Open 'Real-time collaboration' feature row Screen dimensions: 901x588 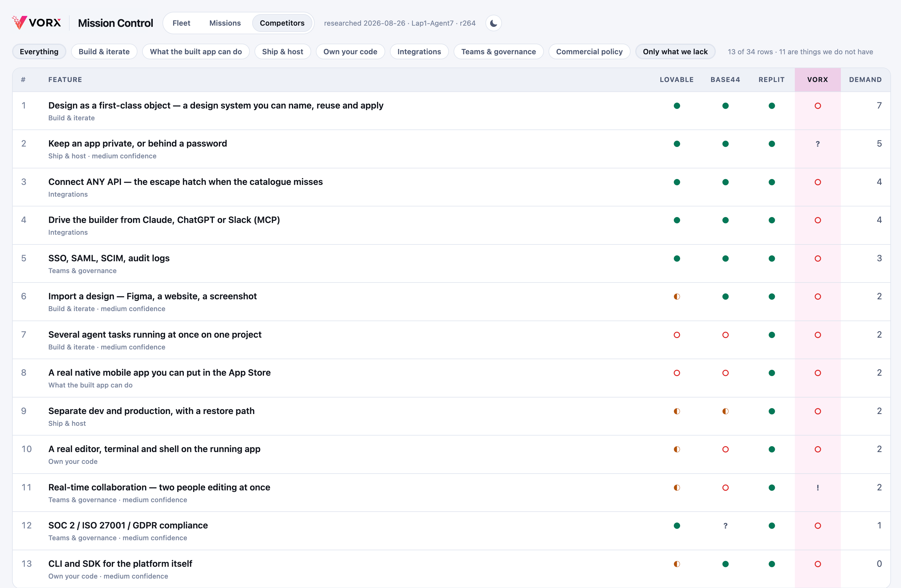tap(451, 492)
